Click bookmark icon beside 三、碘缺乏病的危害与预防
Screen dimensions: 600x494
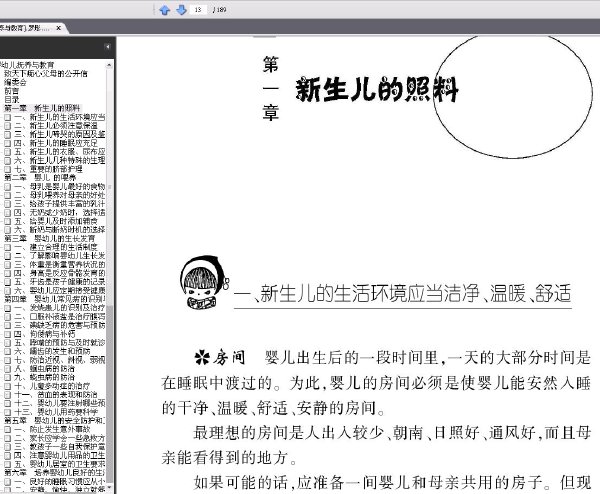coord(8,325)
